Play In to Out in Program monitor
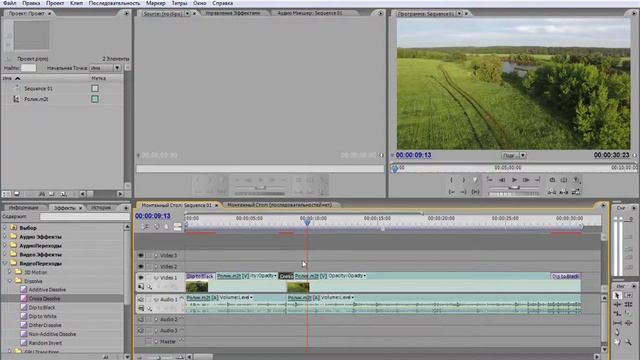640x360 pixels. click(475, 191)
